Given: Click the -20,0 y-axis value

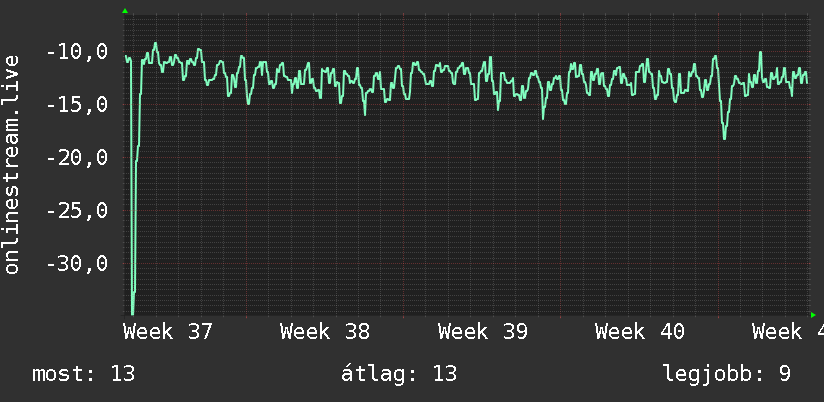Looking at the screenshot, I should [x=77, y=158].
